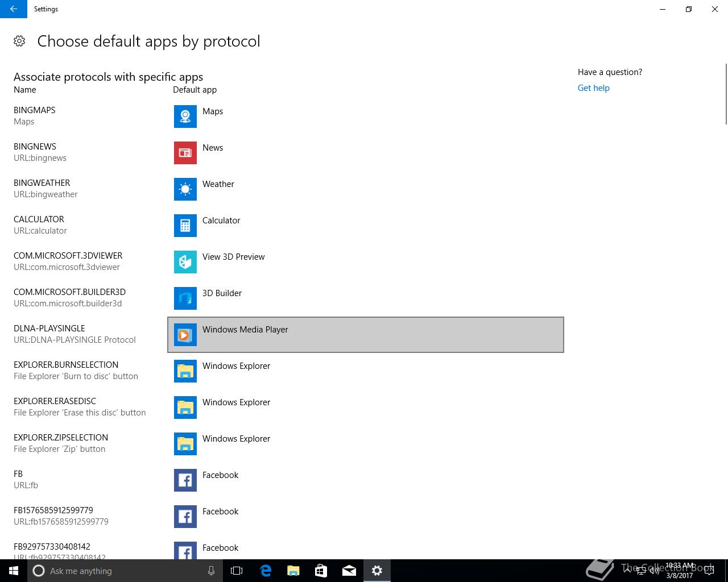Select the BINGWEATHER protocol name
Viewport: 728px width, 582px height.
(42, 183)
